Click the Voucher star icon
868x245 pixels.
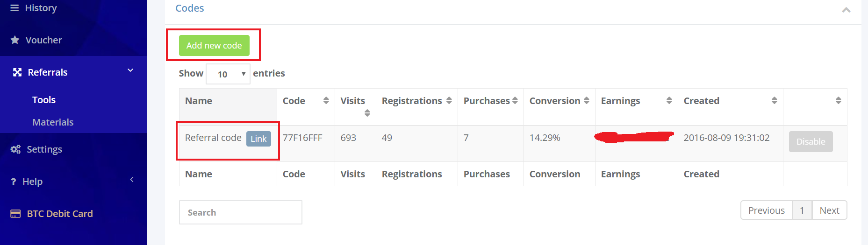(x=15, y=40)
